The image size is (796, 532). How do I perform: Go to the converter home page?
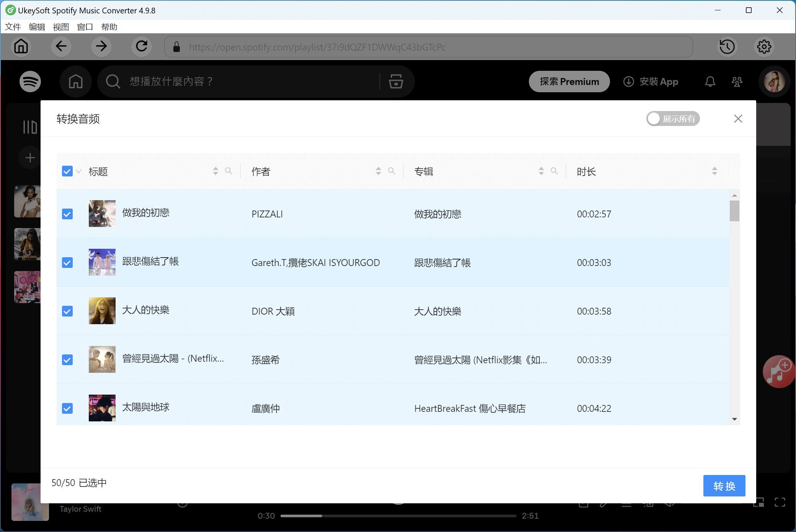coord(21,46)
